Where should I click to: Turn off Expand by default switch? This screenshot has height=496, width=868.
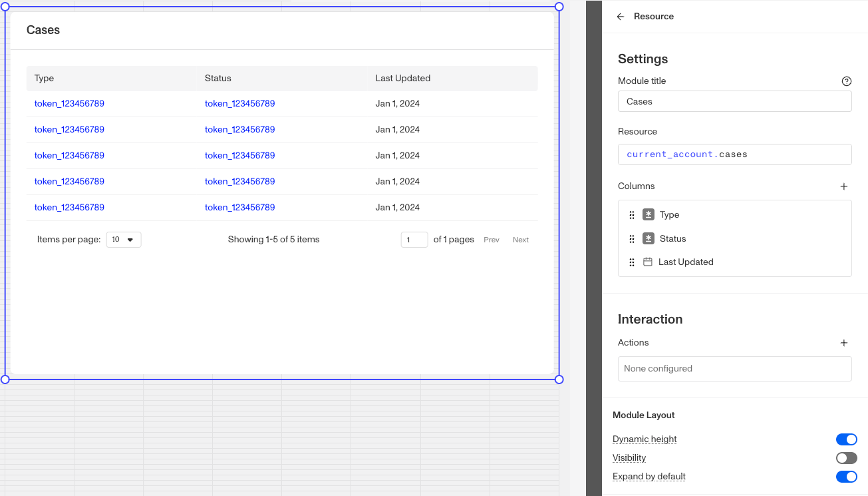(x=847, y=477)
